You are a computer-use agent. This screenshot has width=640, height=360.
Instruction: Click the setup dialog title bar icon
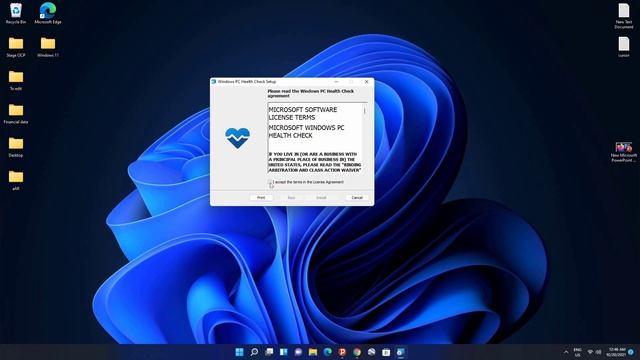tap(213, 82)
